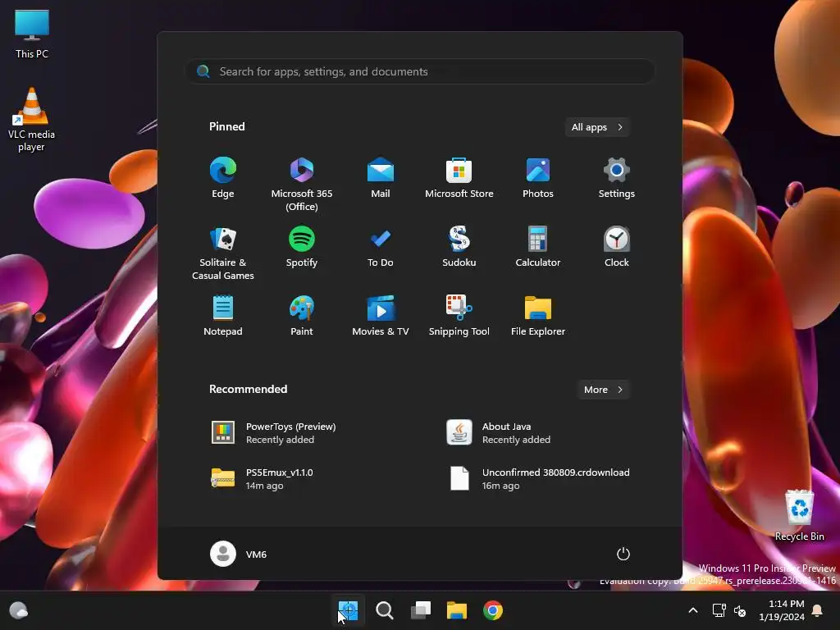Open taskbar Search
The width and height of the screenshot is (840, 630).
(x=384, y=610)
